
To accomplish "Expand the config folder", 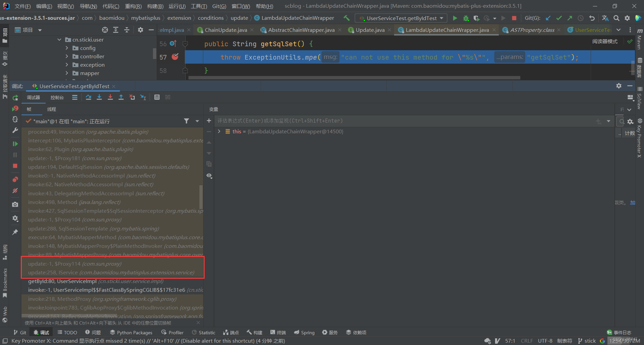I will (x=67, y=48).
